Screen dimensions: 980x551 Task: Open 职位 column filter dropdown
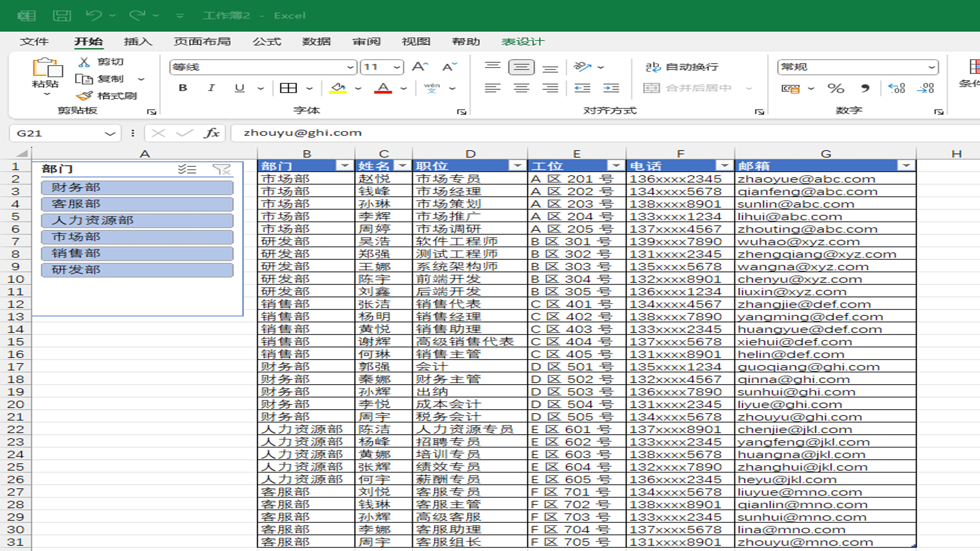click(x=518, y=166)
